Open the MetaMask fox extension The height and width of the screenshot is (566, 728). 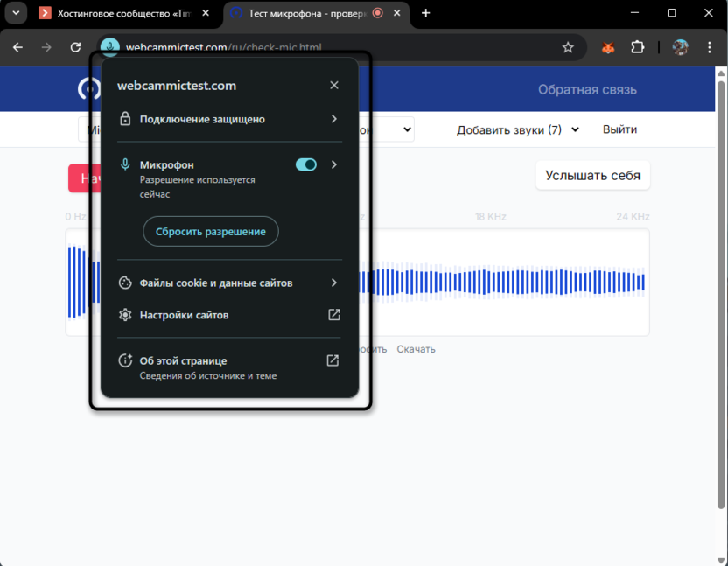608,47
